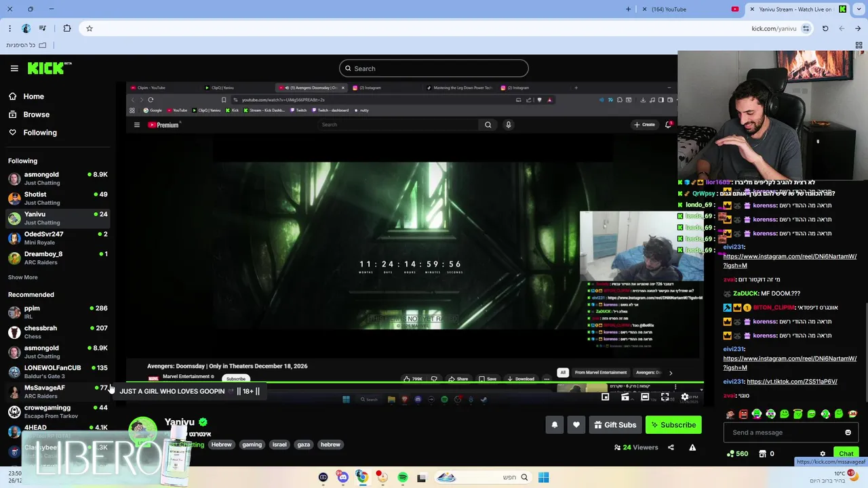Image resolution: width=868 pixels, height=488 pixels.
Task: Click the Gift Subs button
Action: [x=615, y=425]
